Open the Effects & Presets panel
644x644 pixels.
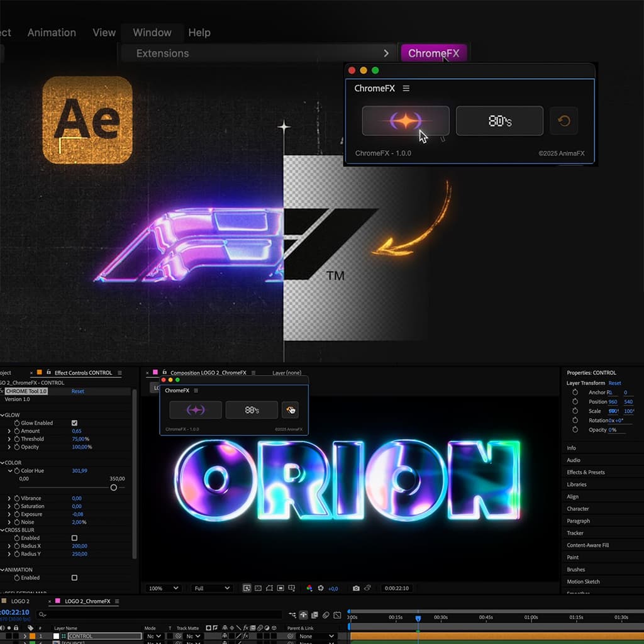(586, 472)
